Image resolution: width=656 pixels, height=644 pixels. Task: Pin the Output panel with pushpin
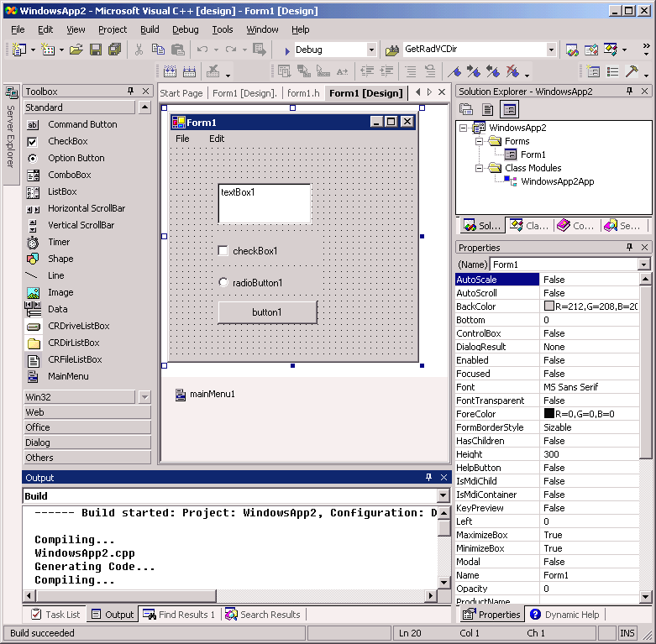[x=428, y=477]
